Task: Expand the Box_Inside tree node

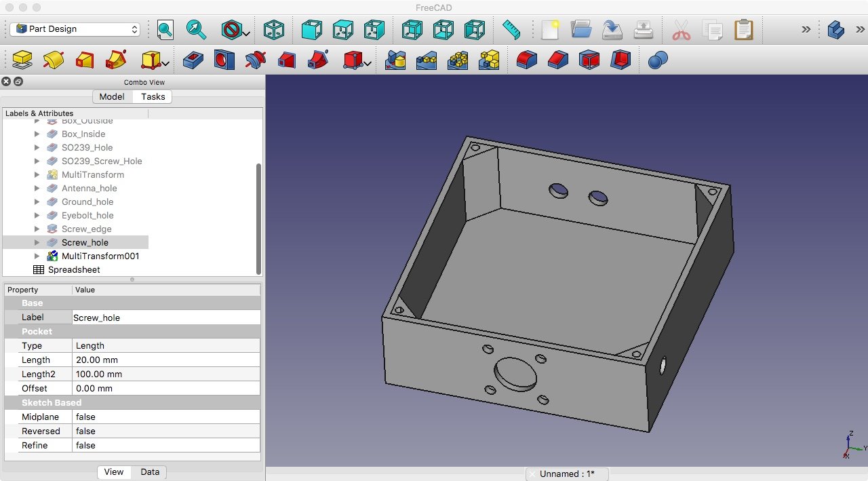Action: pos(37,134)
